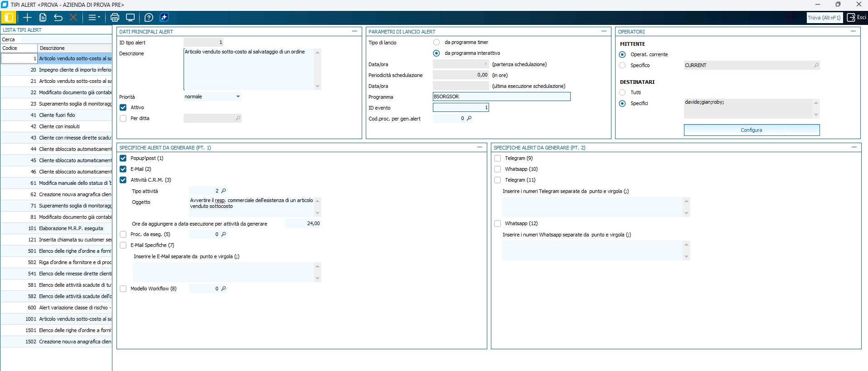Open the hamburger menu dropdown in toolbar
This screenshot has width=868, height=371.
click(x=94, y=18)
